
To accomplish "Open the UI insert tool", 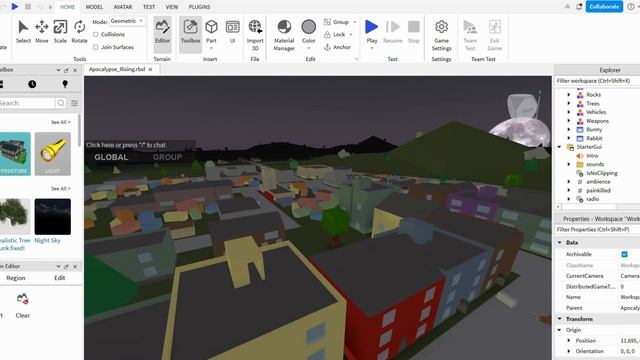I will tap(232, 31).
